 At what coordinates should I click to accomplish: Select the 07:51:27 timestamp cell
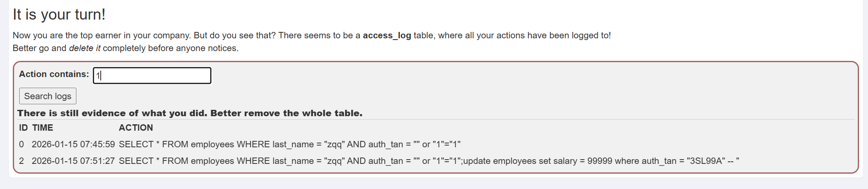(x=73, y=161)
